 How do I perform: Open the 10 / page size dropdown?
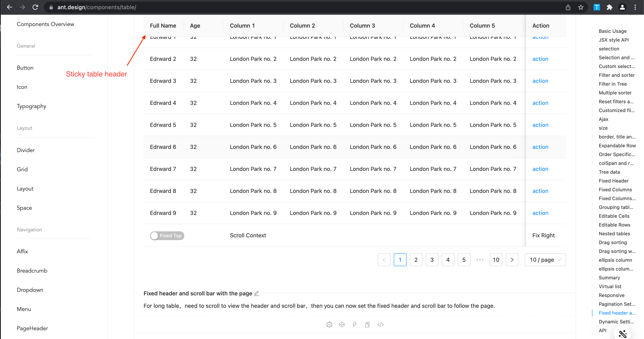pyautogui.click(x=545, y=260)
